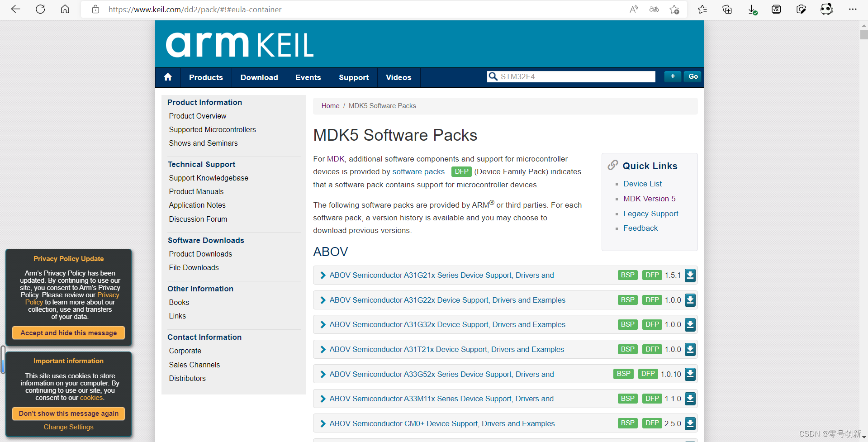The width and height of the screenshot is (868, 442).
Task: Open the browser extension shield-pen icon
Action: pyautogui.click(x=801, y=9)
